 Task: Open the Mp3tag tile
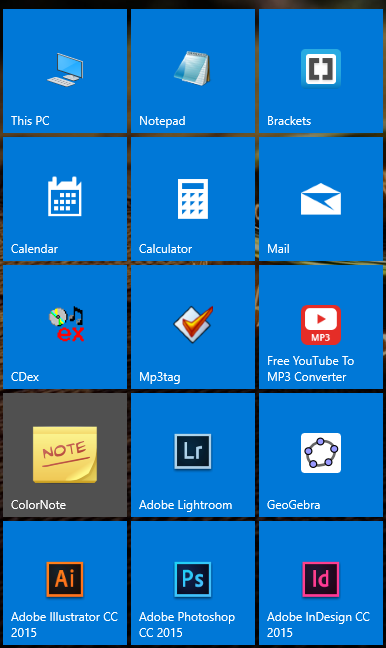click(193, 327)
